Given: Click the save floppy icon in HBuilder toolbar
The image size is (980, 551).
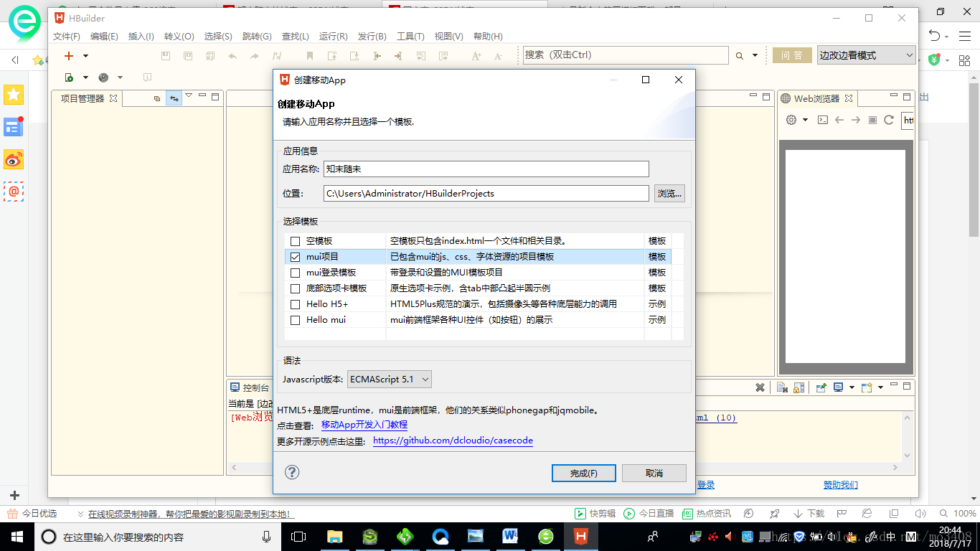Looking at the screenshot, I should pyautogui.click(x=166, y=55).
